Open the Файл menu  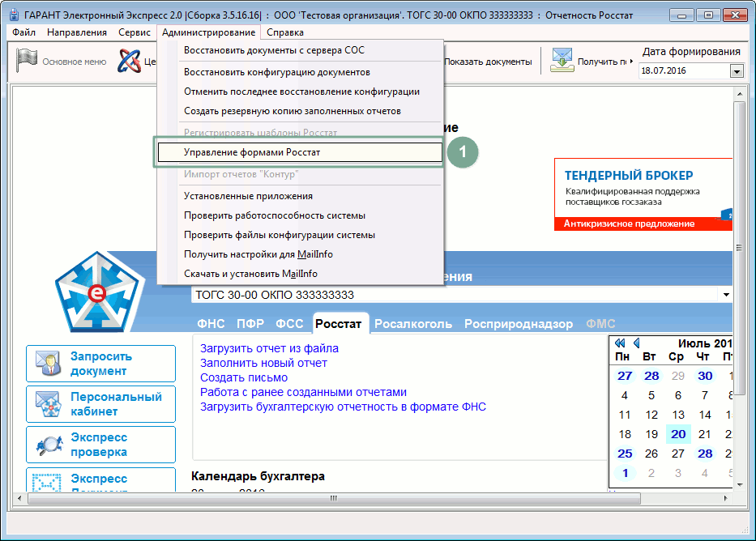[23, 32]
